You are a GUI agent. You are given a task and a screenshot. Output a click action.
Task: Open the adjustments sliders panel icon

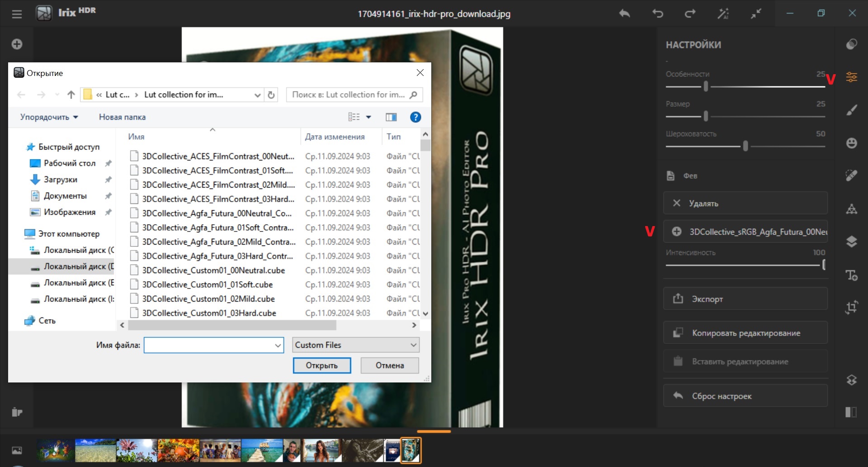coord(851,77)
